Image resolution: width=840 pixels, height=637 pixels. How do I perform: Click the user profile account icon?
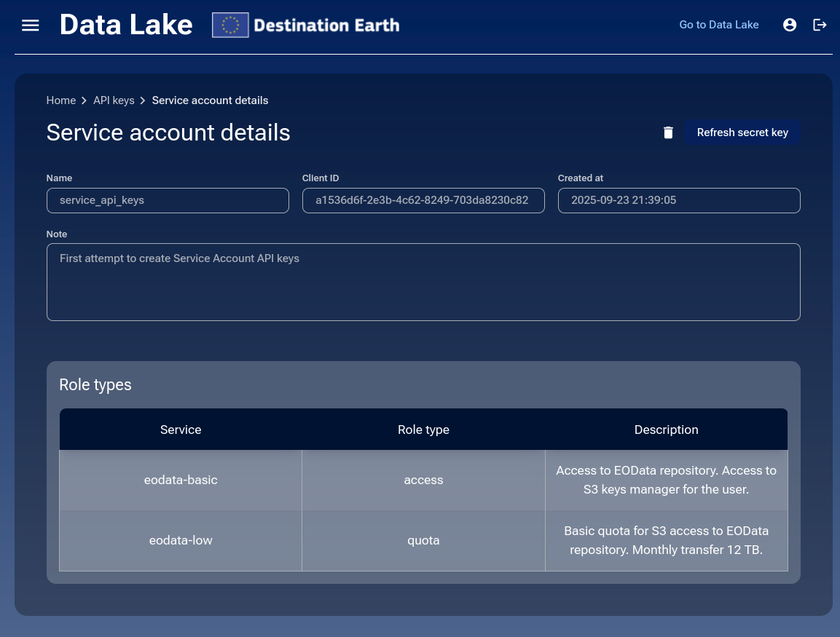(790, 25)
